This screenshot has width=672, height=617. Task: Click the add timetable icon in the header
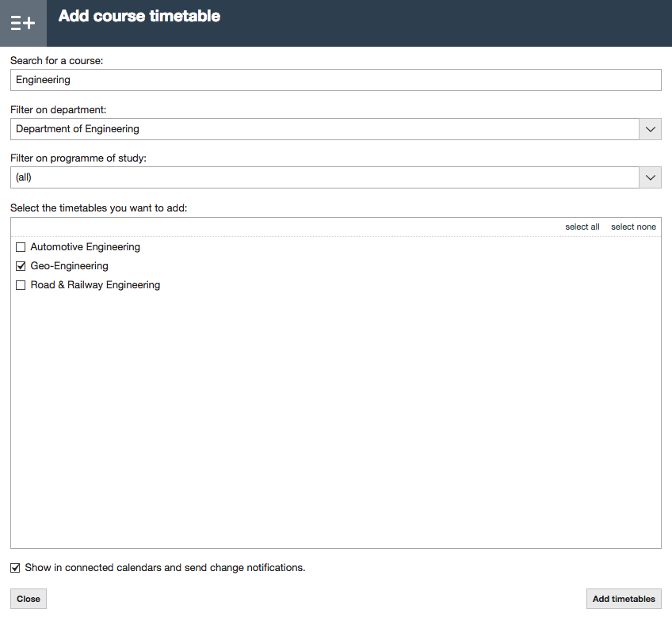[23, 23]
